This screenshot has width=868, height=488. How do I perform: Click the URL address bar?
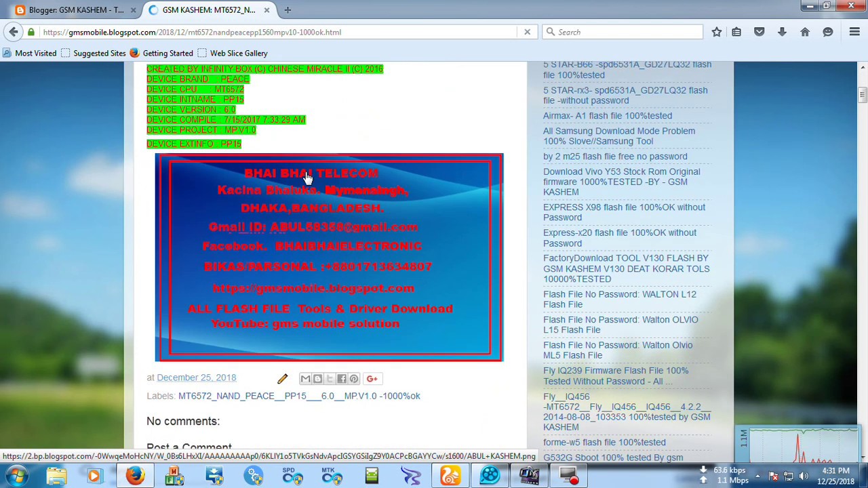(x=278, y=32)
